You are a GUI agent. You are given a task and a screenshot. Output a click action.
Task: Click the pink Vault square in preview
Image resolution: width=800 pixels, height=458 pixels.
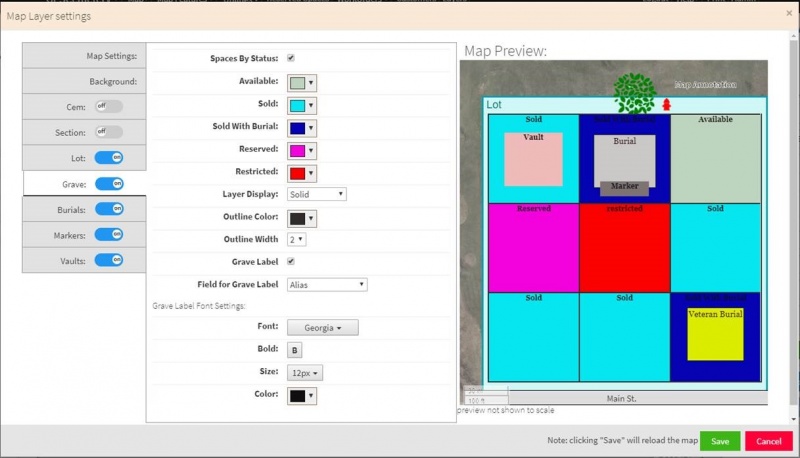pos(533,159)
